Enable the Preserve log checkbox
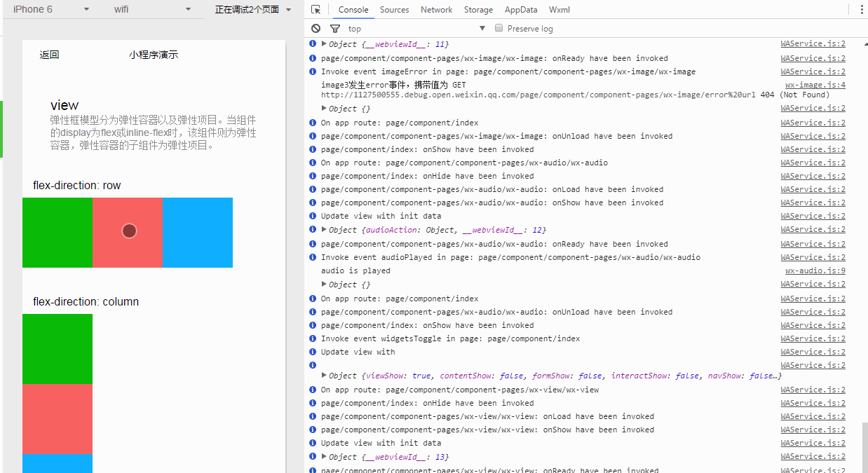Viewport: 868px width, 473px height. 499,28
